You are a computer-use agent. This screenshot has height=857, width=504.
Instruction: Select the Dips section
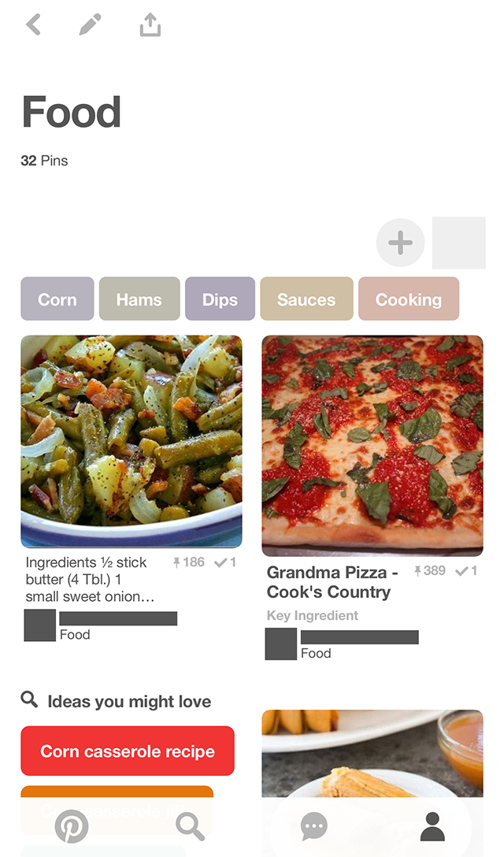(x=220, y=299)
